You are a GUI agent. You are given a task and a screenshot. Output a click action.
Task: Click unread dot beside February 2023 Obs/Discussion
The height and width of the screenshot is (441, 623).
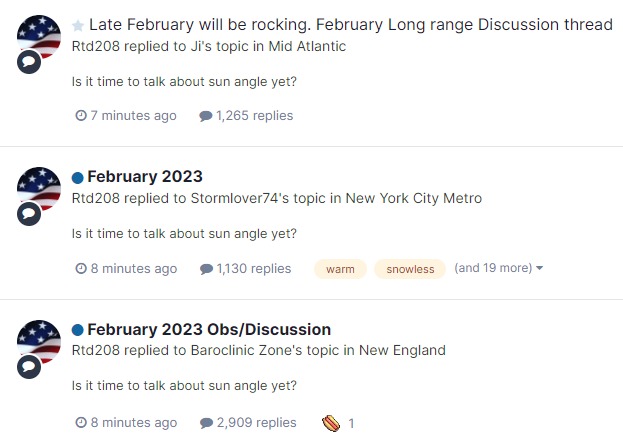(x=77, y=330)
